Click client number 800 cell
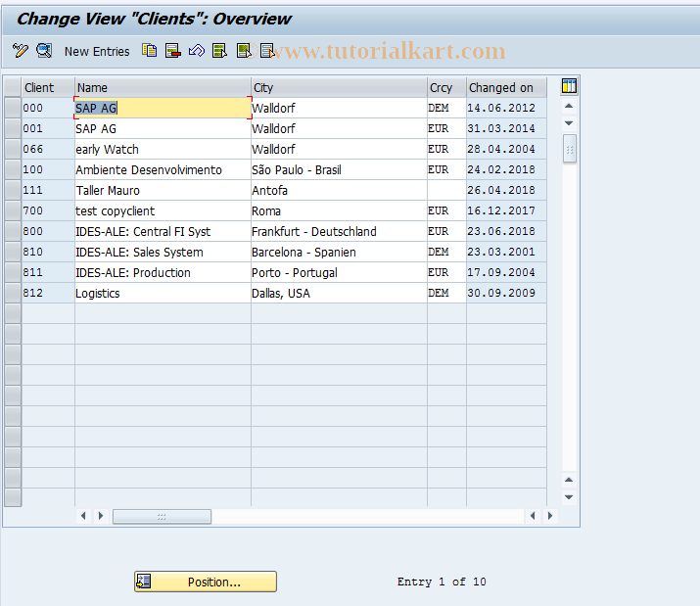700x606 pixels. 48,231
